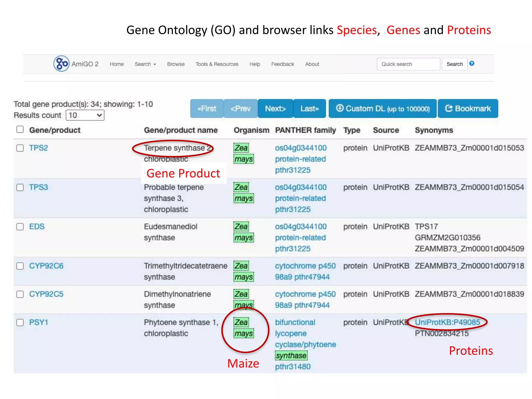Open the CYP92C5 gene product link
The width and height of the screenshot is (532, 399).
46,294
